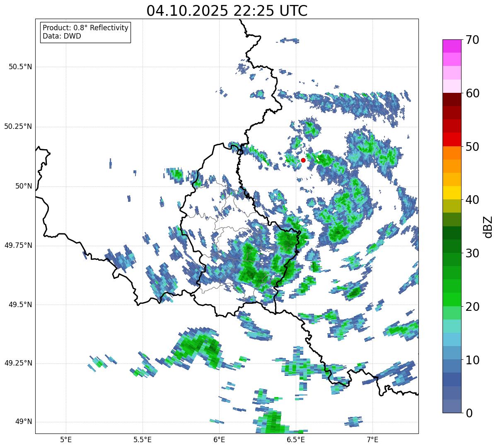This screenshot has height=448, width=498.
Task: Click the 'Data: DWD' label
Action: (62, 36)
